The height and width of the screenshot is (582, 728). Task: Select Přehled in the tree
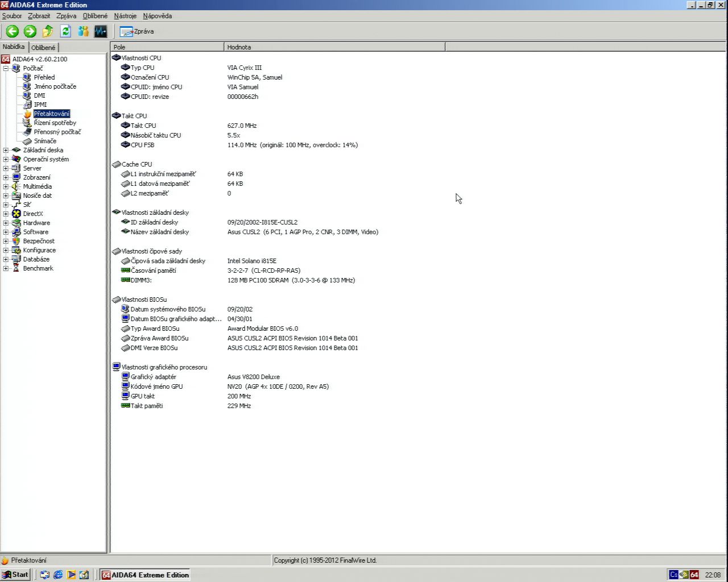pos(44,77)
